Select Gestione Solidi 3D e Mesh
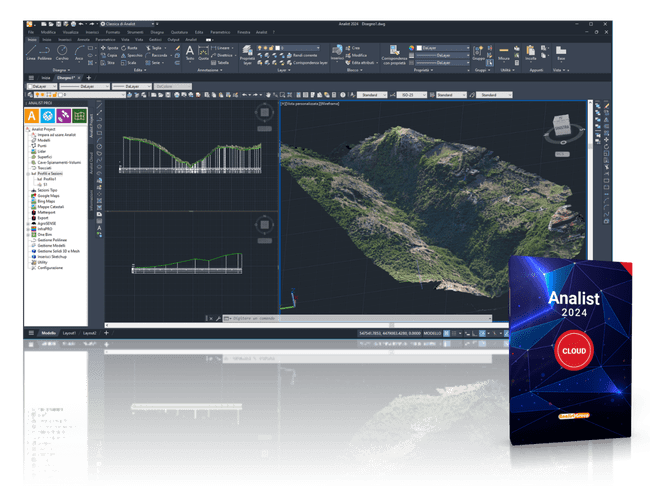This screenshot has width=650, height=486. pyautogui.click(x=58, y=251)
